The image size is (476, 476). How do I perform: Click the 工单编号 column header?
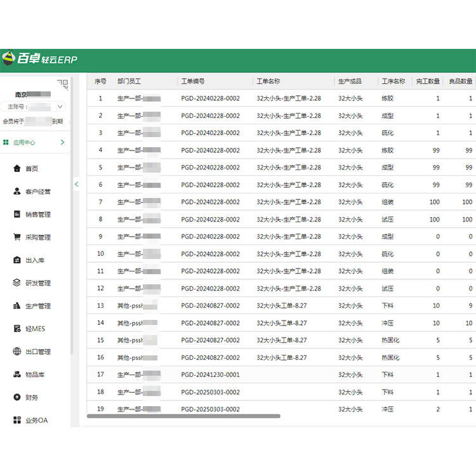point(193,81)
